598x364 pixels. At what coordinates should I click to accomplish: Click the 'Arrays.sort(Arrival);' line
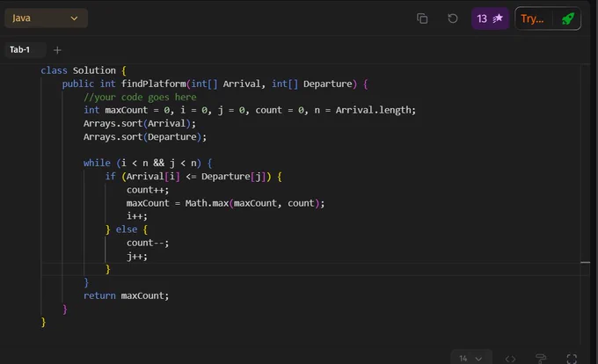pos(139,123)
